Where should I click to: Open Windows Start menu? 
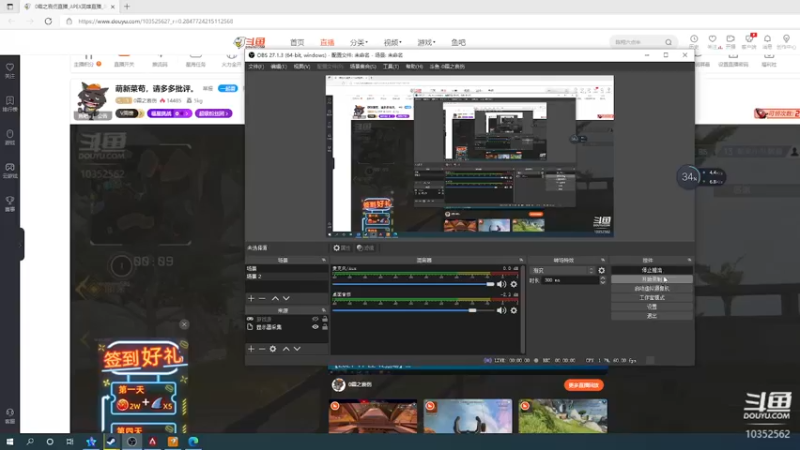(x=10, y=442)
